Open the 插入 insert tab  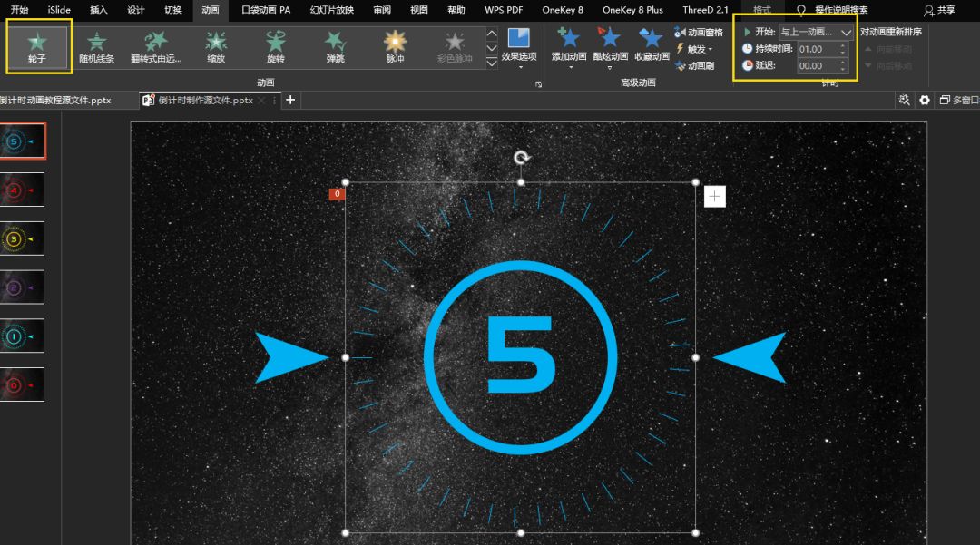(98, 9)
